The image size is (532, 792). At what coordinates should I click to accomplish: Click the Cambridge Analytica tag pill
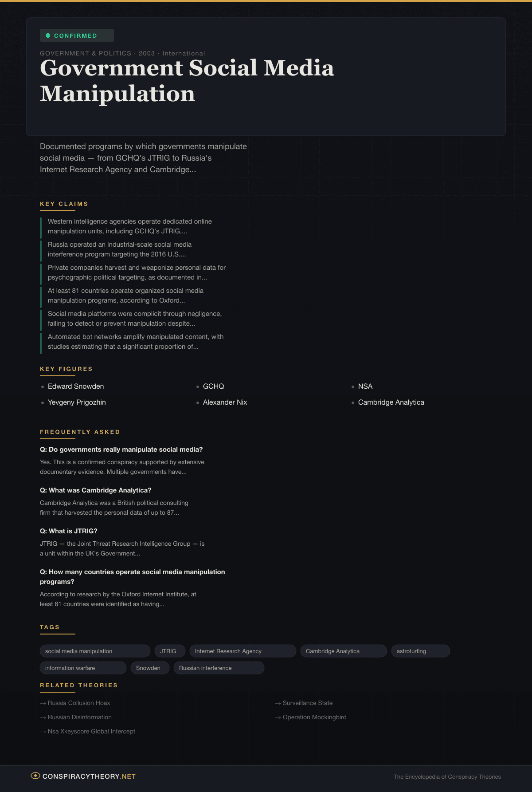click(343, 651)
